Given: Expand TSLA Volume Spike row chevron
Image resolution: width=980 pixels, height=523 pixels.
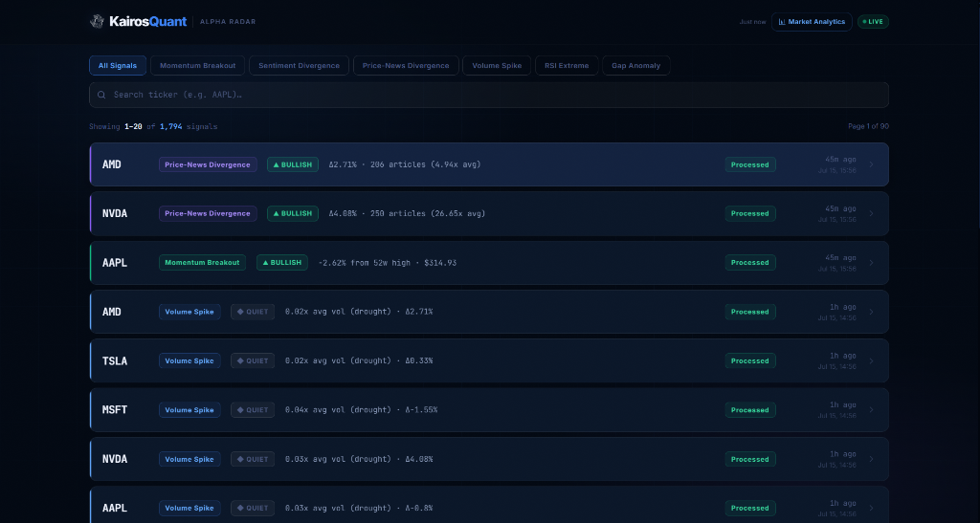Looking at the screenshot, I should coord(871,360).
